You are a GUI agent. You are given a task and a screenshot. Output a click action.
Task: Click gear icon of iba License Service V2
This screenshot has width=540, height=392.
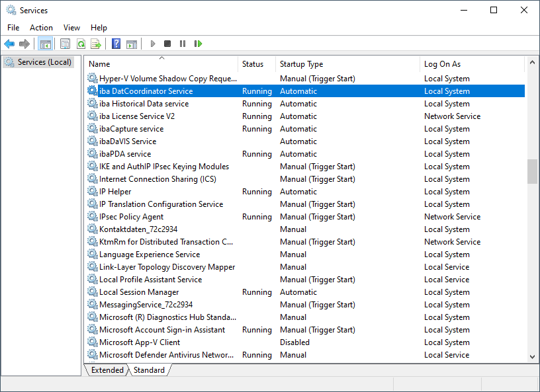pos(92,116)
